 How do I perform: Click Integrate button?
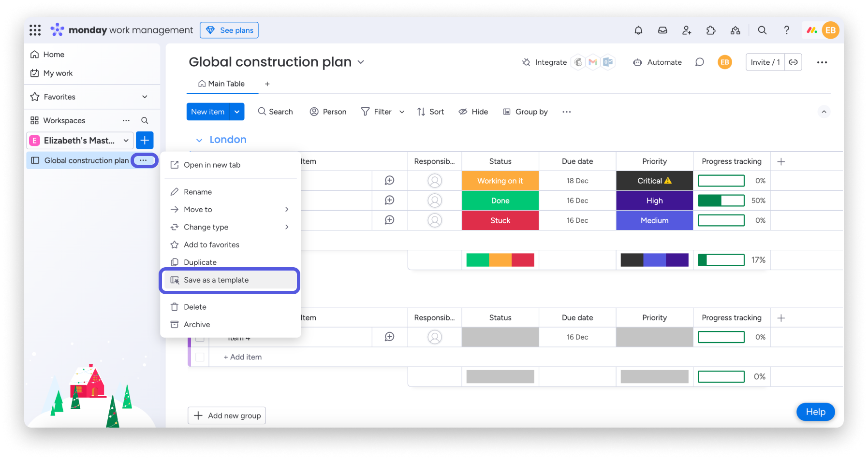click(x=544, y=62)
